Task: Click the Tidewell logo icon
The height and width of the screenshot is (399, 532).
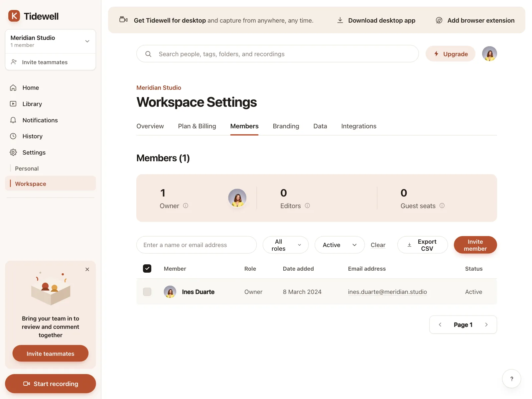Action: 14,16
